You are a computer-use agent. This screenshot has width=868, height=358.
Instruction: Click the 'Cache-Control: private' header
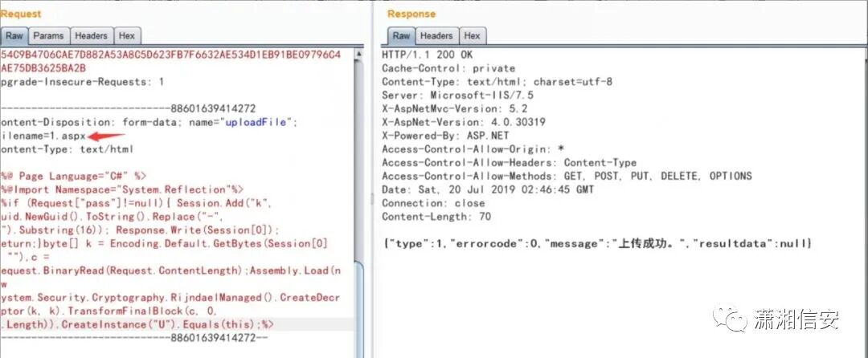coord(448,68)
